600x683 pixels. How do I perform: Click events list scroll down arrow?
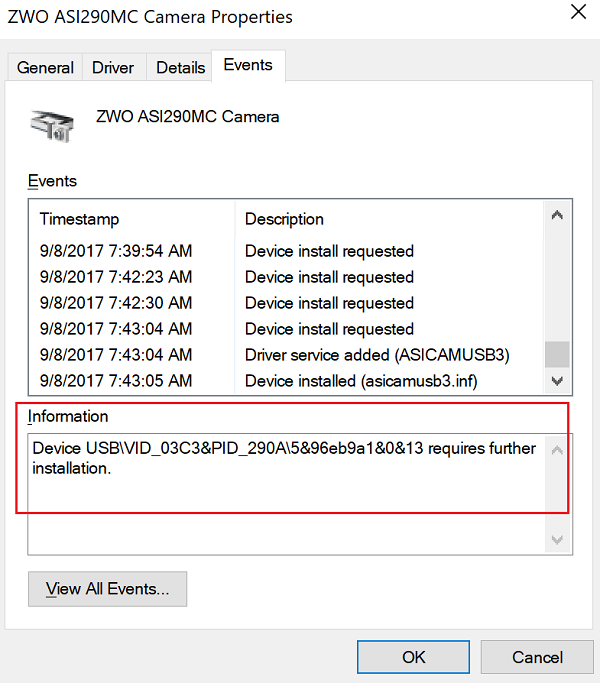tap(557, 381)
